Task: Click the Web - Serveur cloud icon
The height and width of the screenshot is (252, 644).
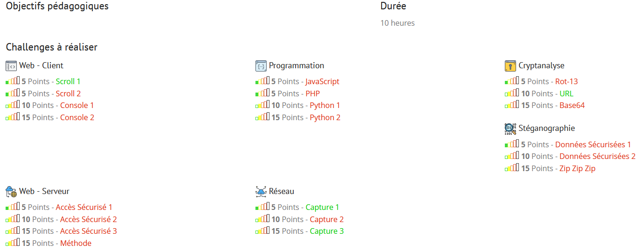Action: (11, 191)
